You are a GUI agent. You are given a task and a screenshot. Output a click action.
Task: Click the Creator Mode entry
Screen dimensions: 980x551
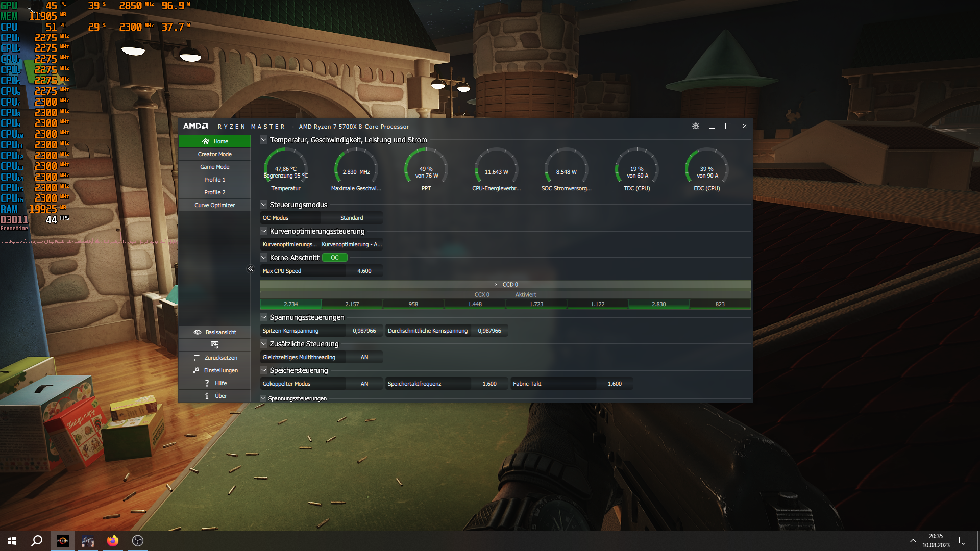pos(215,154)
